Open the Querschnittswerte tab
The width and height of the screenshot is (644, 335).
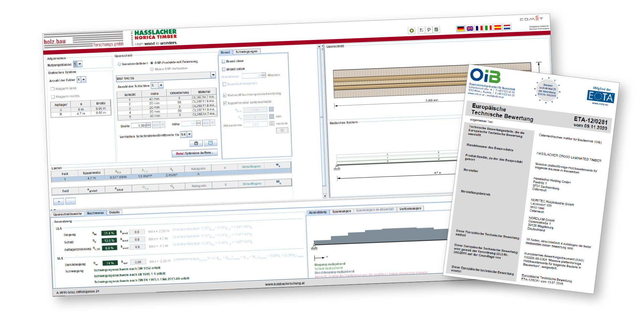click(67, 214)
